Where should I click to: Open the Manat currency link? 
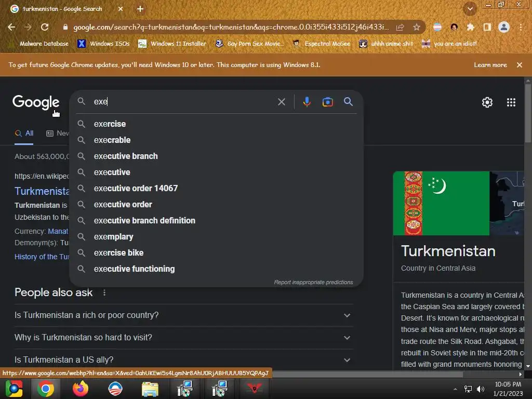coord(58,231)
